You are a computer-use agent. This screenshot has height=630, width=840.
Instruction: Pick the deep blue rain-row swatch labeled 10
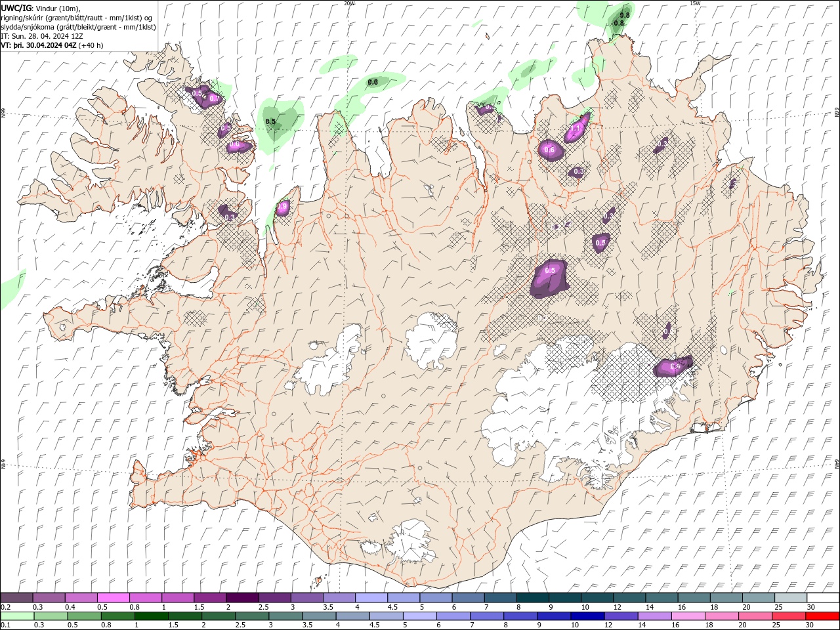587,616
